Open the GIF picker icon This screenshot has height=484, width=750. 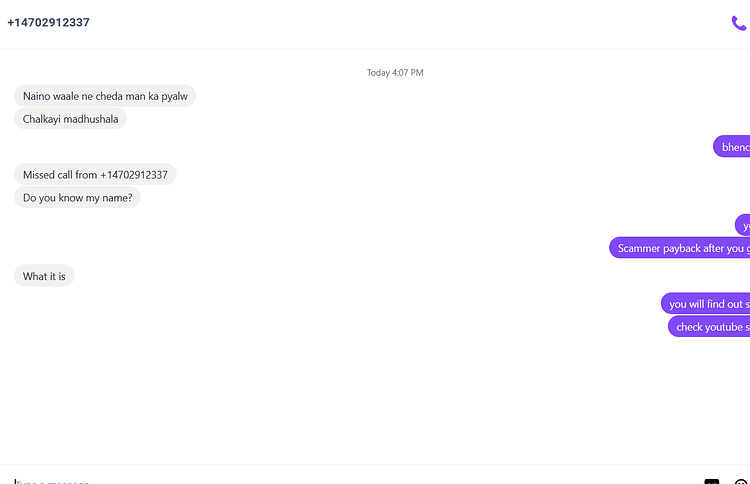712,481
